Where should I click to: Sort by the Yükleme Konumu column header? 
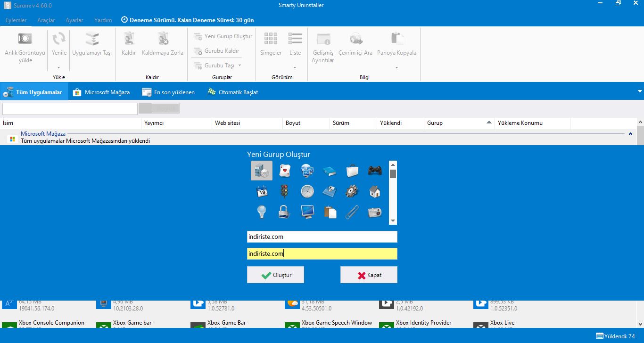533,123
